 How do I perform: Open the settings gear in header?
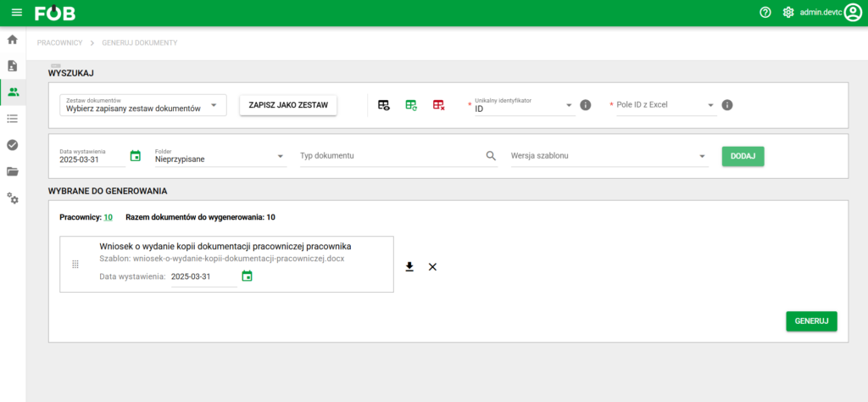(x=788, y=13)
